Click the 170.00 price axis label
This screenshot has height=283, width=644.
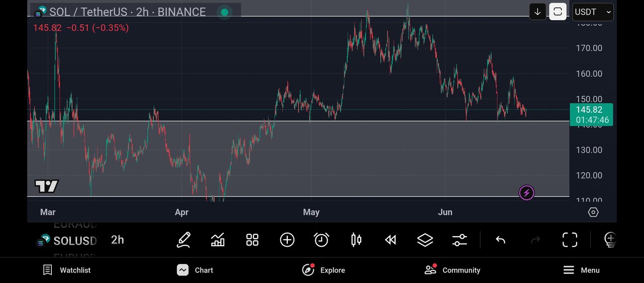click(589, 48)
